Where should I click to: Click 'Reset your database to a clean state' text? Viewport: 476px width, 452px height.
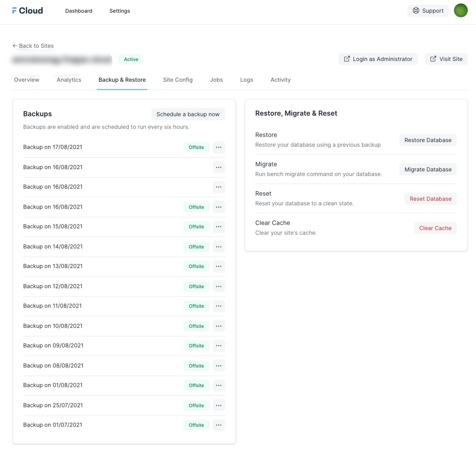click(304, 204)
